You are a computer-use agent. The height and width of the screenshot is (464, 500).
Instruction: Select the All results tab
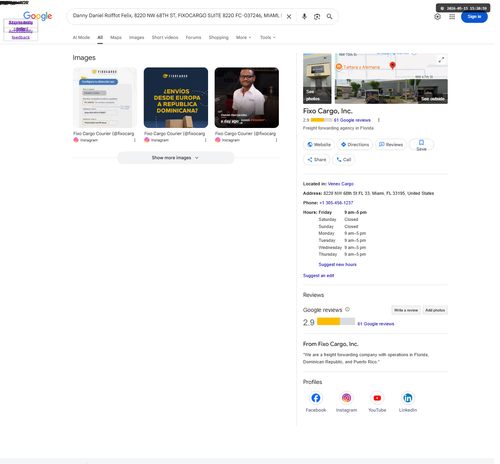[x=100, y=37]
